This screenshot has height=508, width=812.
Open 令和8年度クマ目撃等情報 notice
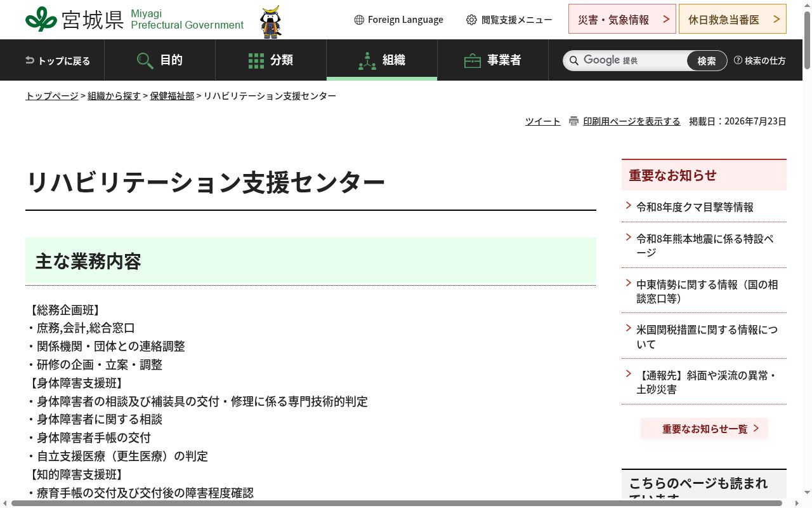[695, 207]
